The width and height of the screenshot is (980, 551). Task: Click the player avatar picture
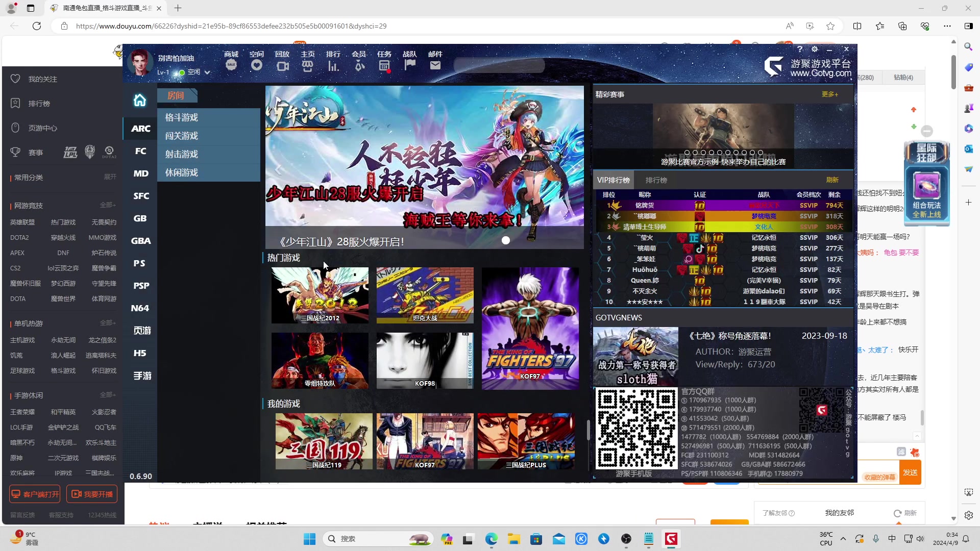(140, 63)
